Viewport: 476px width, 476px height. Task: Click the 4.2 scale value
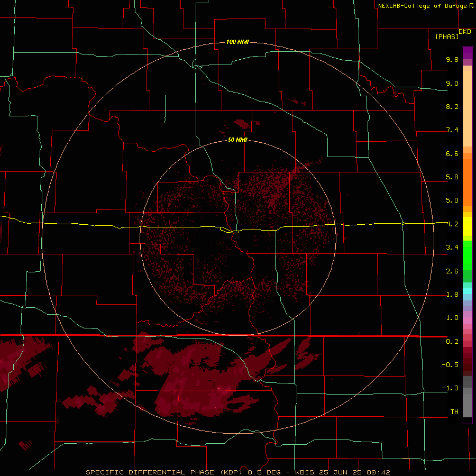click(x=452, y=224)
